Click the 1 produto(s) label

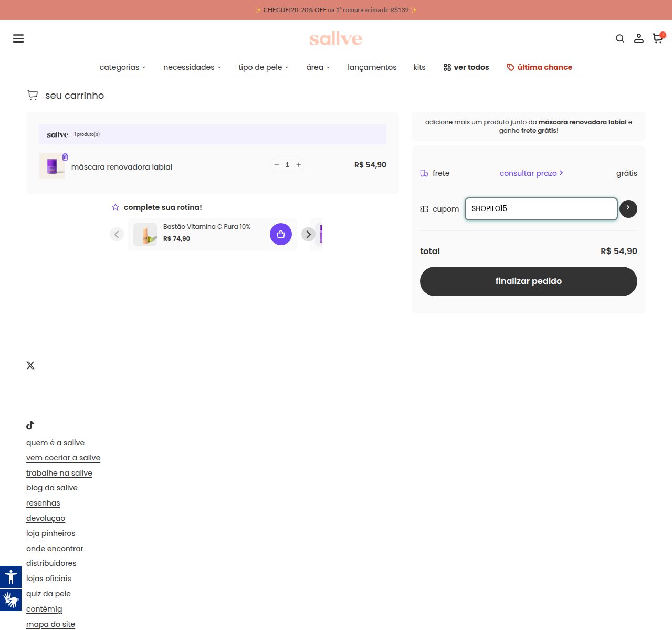click(87, 134)
